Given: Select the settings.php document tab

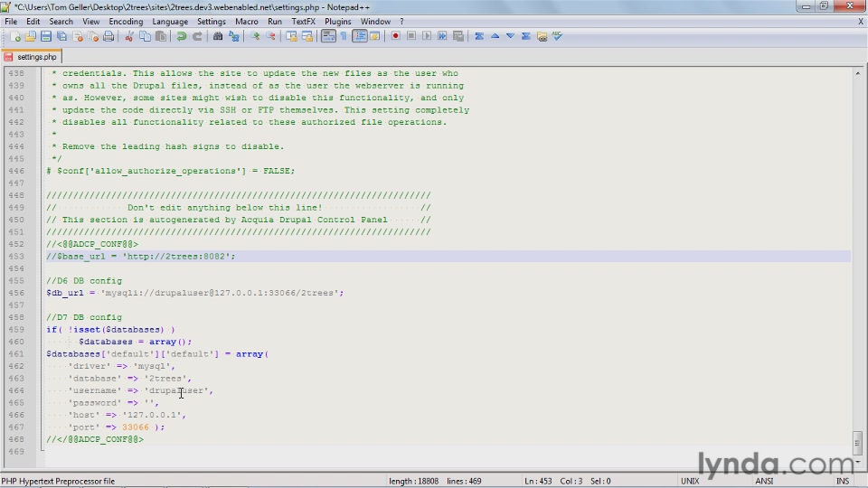Looking at the screenshot, I should 32,56.
